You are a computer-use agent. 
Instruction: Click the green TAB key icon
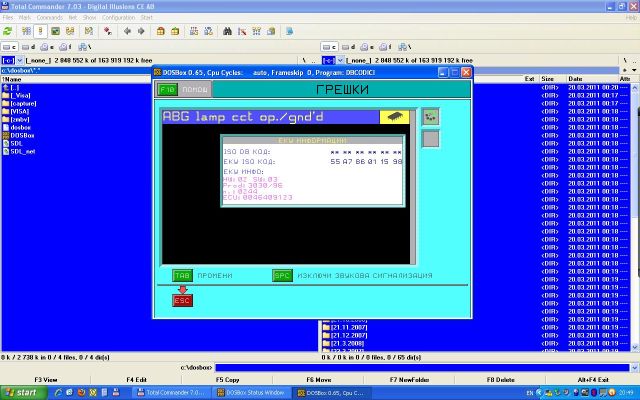click(x=182, y=275)
